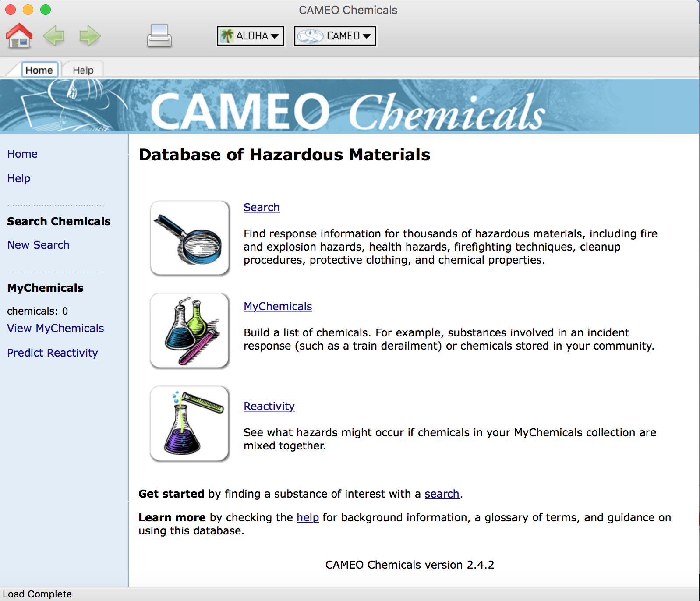The image size is (700, 601).
Task: Click the printer icon in the toolbar
Action: point(159,35)
